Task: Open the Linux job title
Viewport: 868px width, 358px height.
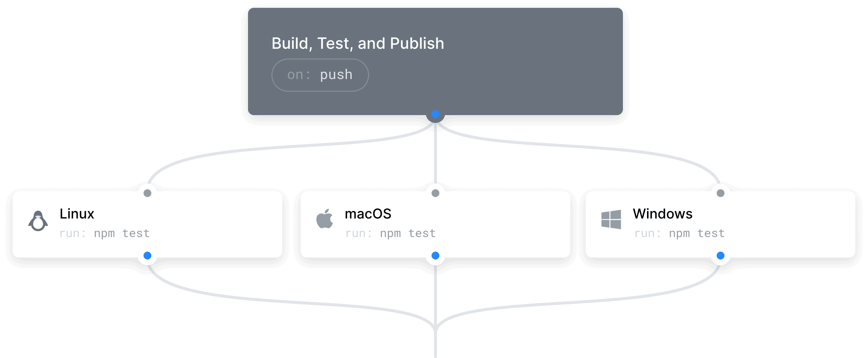Action: [x=77, y=214]
